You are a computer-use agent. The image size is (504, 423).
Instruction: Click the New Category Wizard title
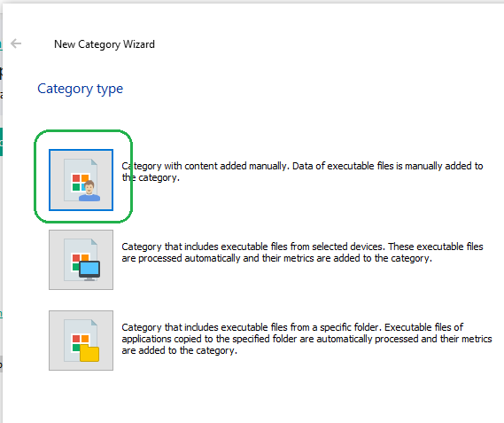105,44
